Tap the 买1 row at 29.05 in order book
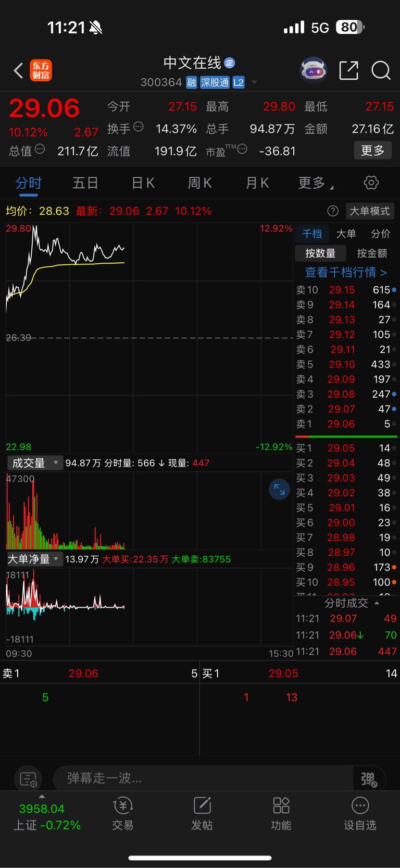The image size is (400, 868). pyautogui.click(x=346, y=448)
